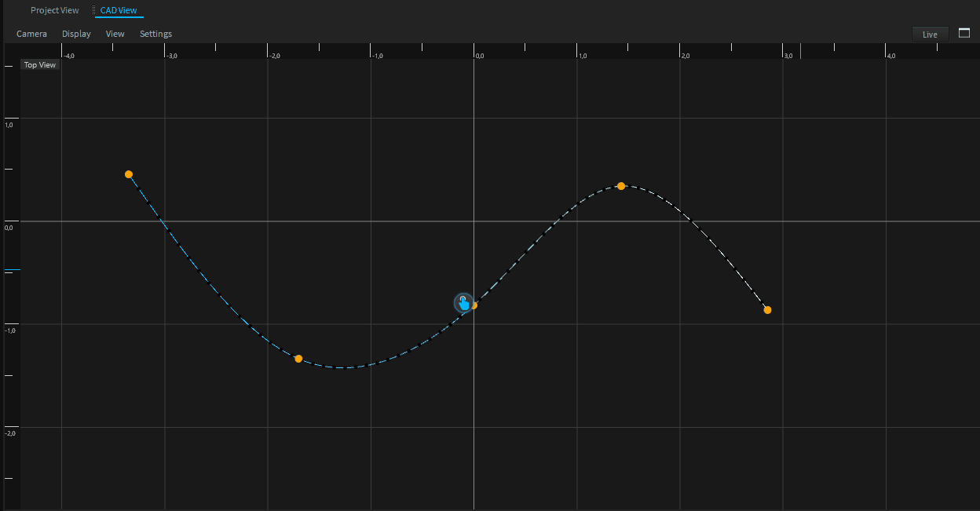
Task: Select the orange point at curve's lowest dip
Action: pos(298,359)
